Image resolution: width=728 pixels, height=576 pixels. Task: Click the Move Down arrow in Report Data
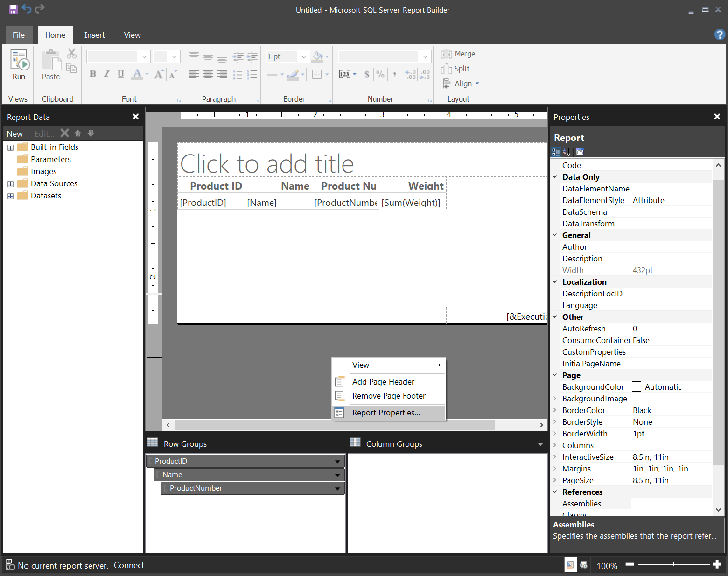click(91, 133)
